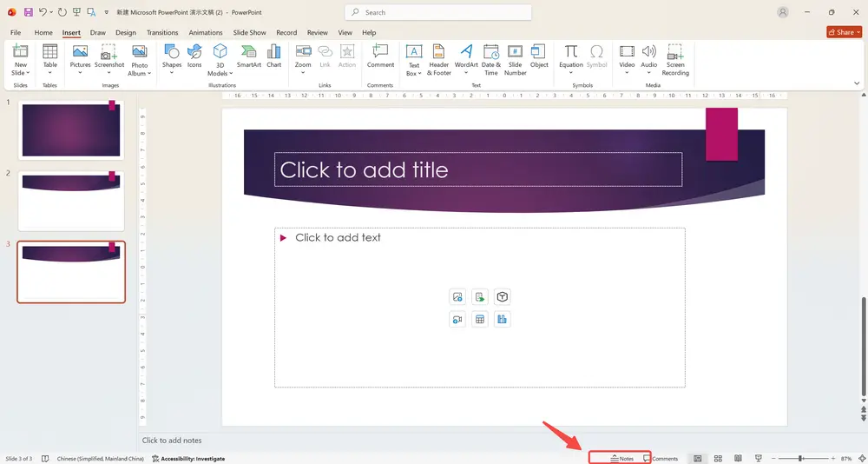Expand the Audio dropdown arrow
This screenshot has width=868, height=464.
(x=648, y=73)
